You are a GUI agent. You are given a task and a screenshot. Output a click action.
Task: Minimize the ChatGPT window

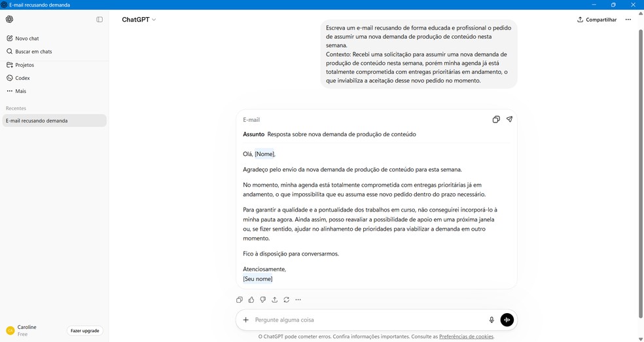pos(594,5)
